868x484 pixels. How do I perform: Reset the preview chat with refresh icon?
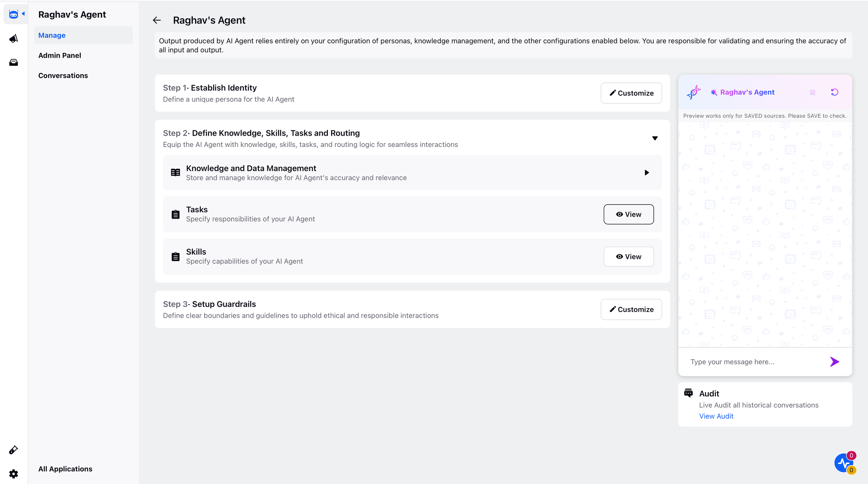[834, 92]
